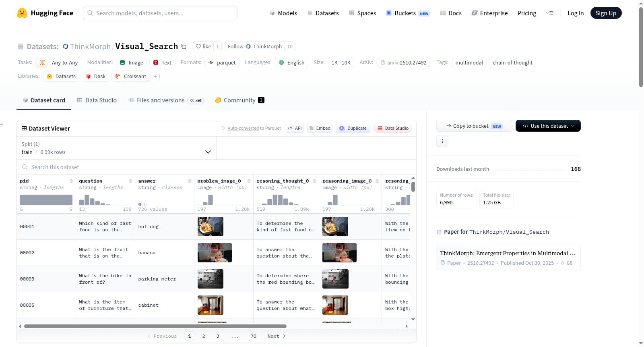Click the Embed button
This screenshot has height=347, width=644.
pos(320,128)
